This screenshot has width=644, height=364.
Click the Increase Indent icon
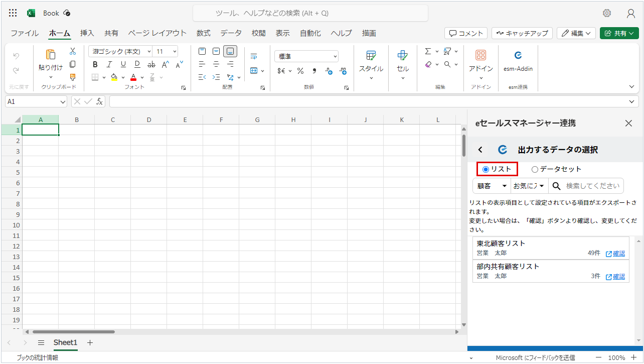tap(216, 77)
